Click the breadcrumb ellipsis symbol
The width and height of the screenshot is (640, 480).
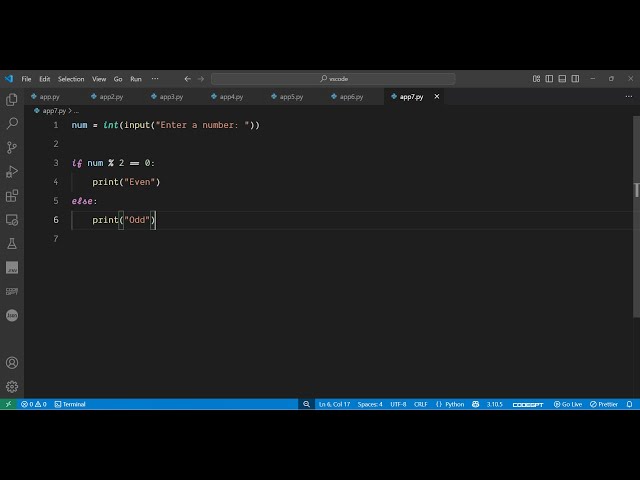(76, 111)
